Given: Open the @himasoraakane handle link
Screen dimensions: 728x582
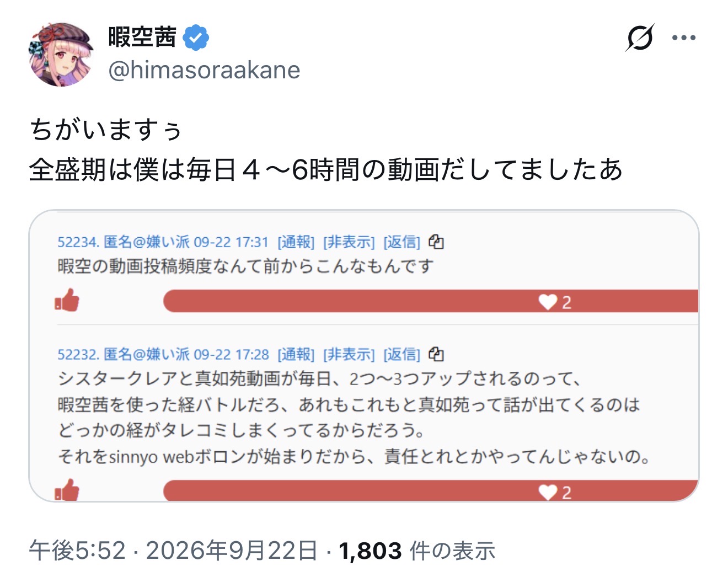Looking at the screenshot, I should 204,70.
